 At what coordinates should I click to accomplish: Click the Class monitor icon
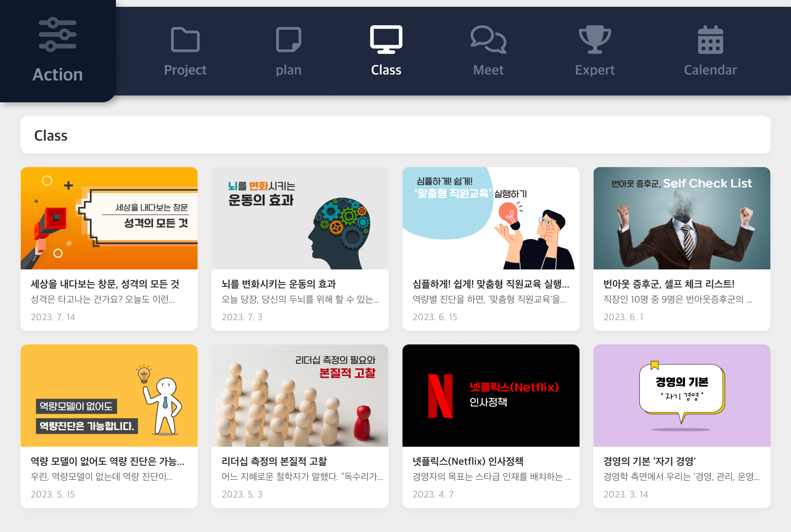click(386, 39)
